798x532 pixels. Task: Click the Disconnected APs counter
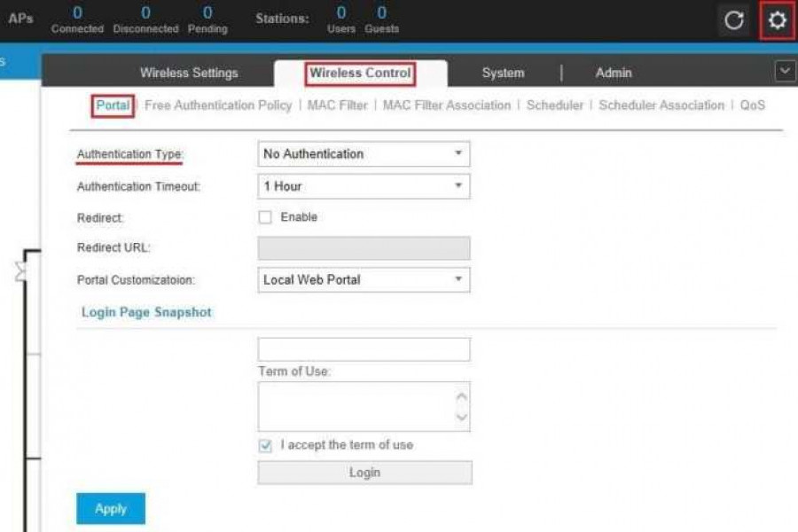[145, 18]
